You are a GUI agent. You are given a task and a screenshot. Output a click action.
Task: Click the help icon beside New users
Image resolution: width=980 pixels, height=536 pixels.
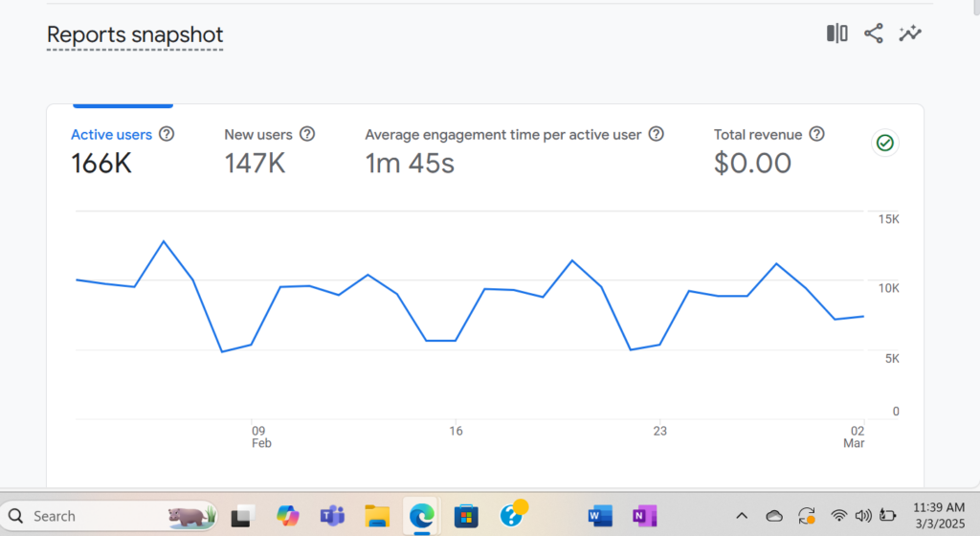pyautogui.click(x=307, y=135)
